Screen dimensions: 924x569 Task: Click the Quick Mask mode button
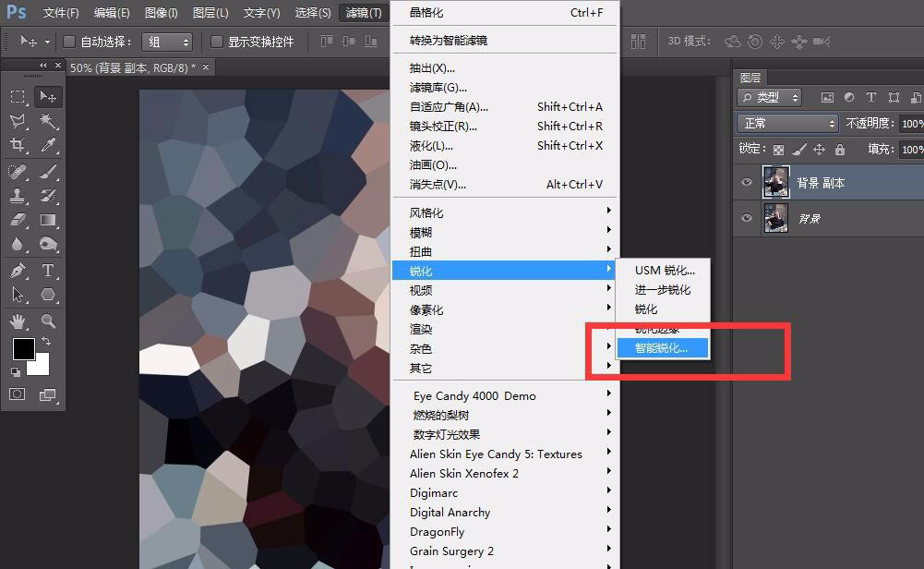point(16,393)
